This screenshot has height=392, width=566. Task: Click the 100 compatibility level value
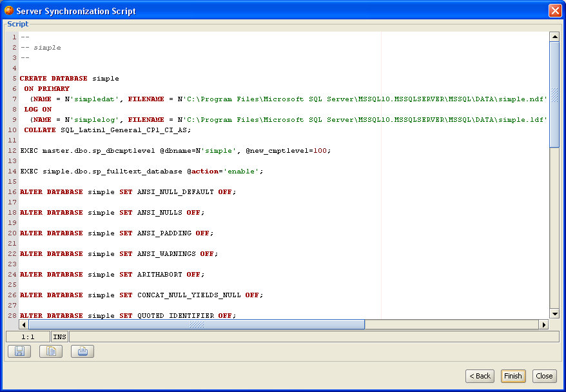point(320,150)
